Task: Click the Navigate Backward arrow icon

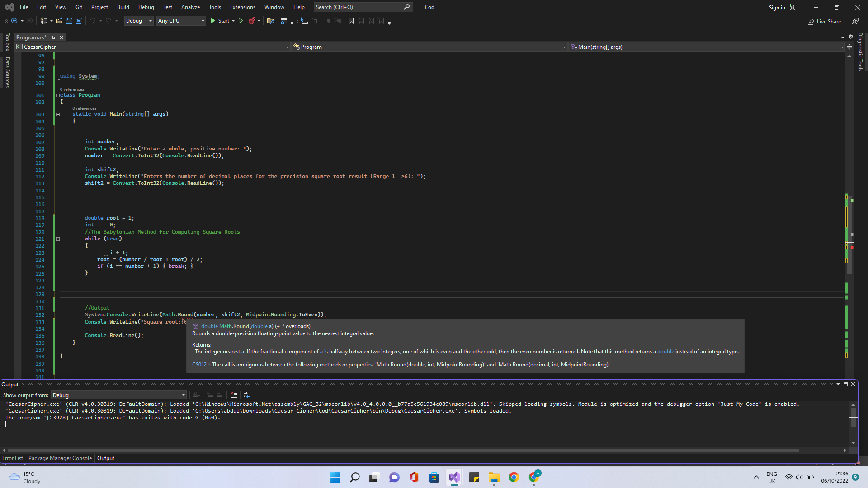Action: (x=14, y=21)
